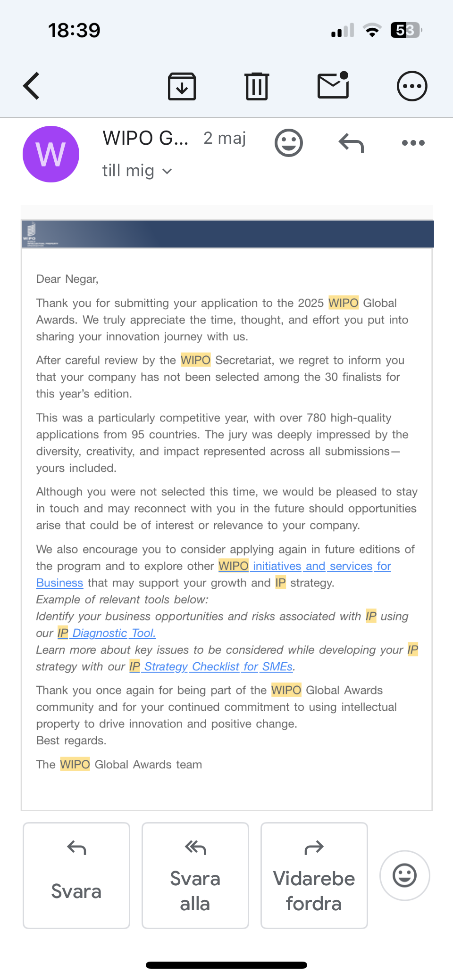
Task: Open the message options three-dot menu
Action: click(413, 143)
